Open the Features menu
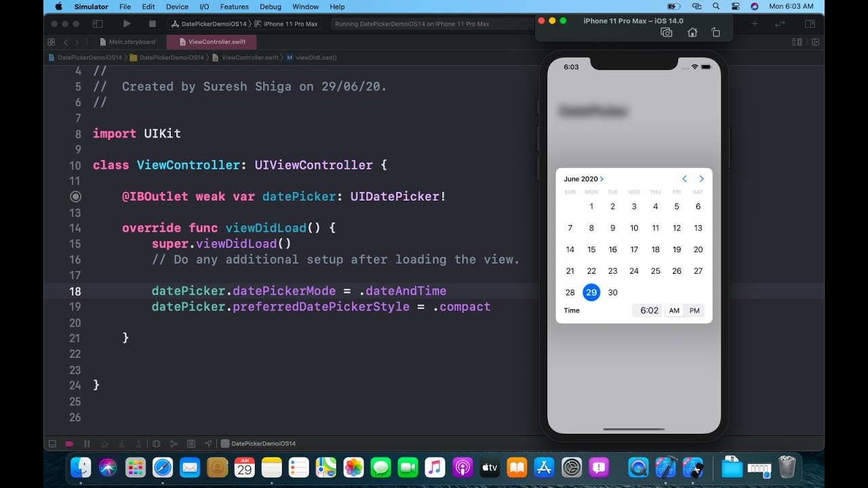868x488 pixels. coord(235,6)
